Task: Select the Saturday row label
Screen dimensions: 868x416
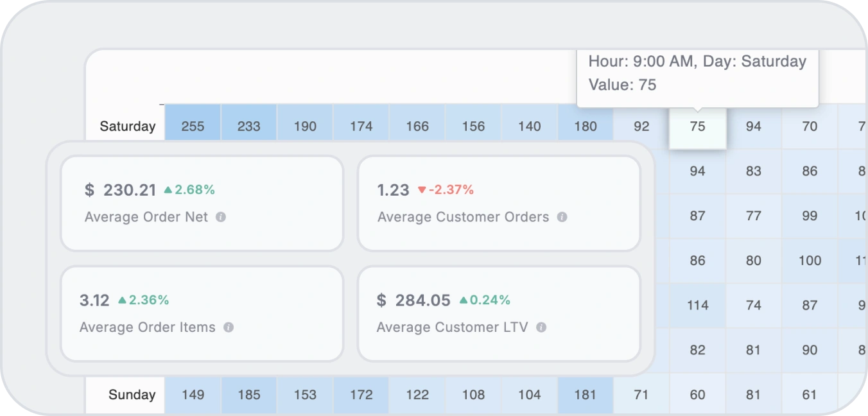Action: click(x=127, y=126)
